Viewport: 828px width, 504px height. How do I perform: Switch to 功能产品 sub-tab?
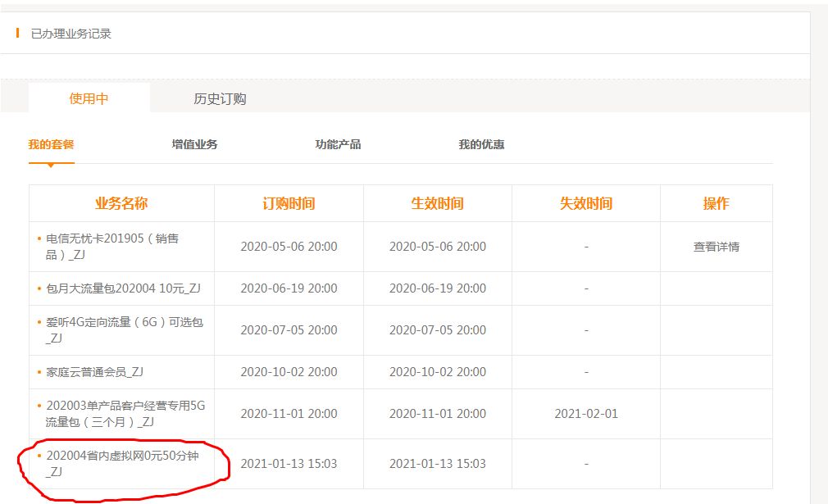[338, 144]
